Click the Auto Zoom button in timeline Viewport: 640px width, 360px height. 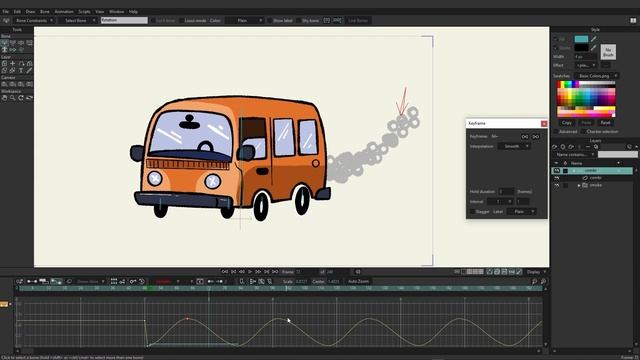pos(358,281)
